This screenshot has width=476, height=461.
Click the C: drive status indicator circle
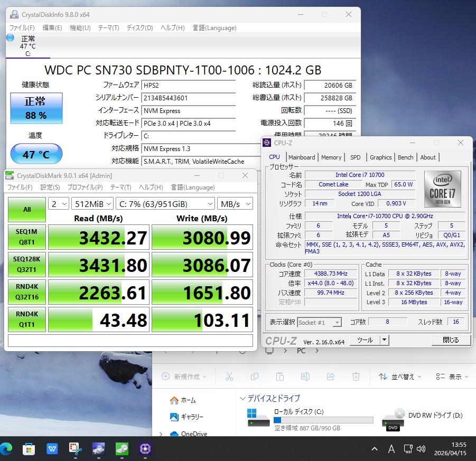(10, 38)
